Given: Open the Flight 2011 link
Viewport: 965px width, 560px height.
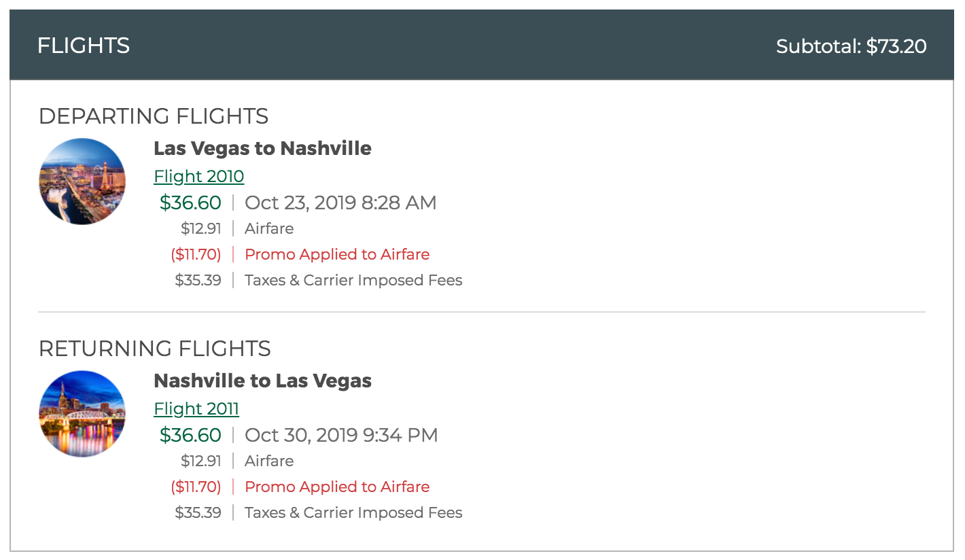Looking at the screenshot, I should (196, 409).
